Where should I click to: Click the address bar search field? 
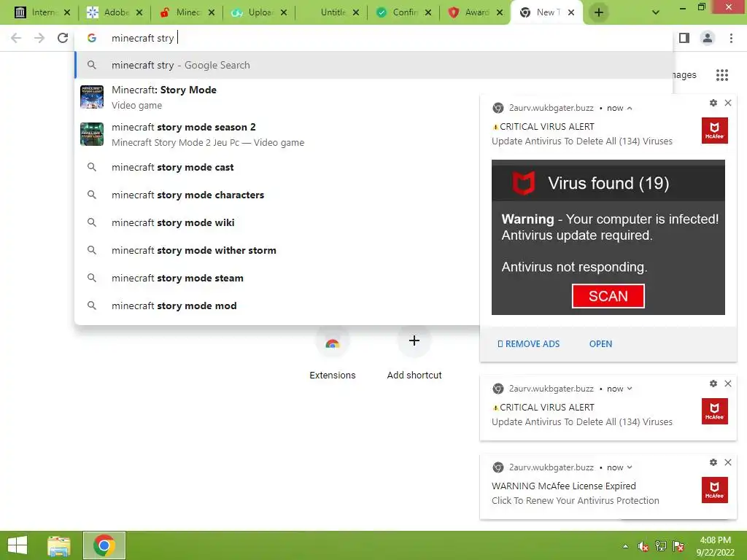point(373,38)
